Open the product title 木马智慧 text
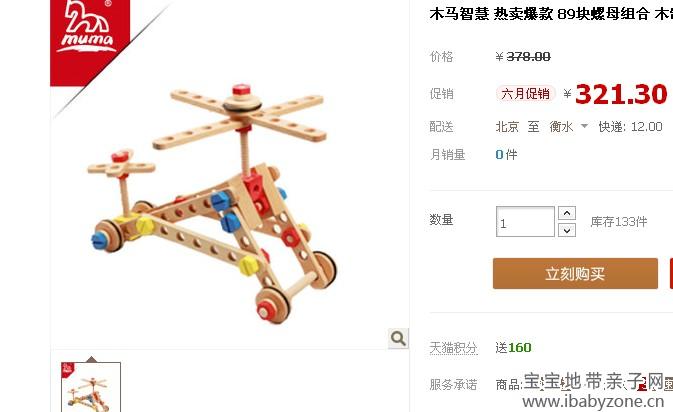The image size is (673, 412). click(459, 14)
